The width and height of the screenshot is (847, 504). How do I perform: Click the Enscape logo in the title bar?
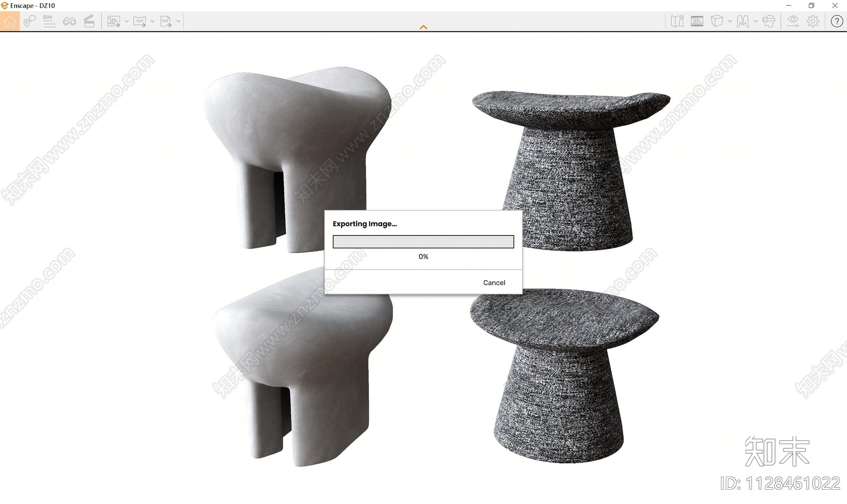[x=5, y=5]
